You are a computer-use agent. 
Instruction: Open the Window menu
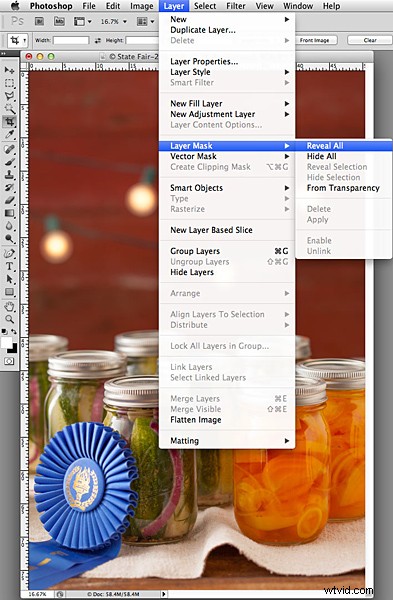(298, 6)
